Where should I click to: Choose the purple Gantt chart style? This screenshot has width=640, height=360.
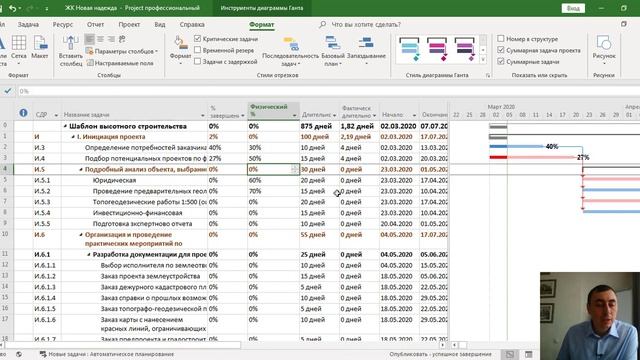[x=464, y=49]
